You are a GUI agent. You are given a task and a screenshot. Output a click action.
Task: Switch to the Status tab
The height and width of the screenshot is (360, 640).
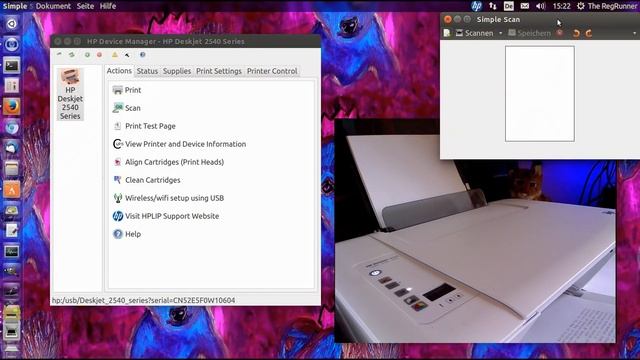point(147,71)
